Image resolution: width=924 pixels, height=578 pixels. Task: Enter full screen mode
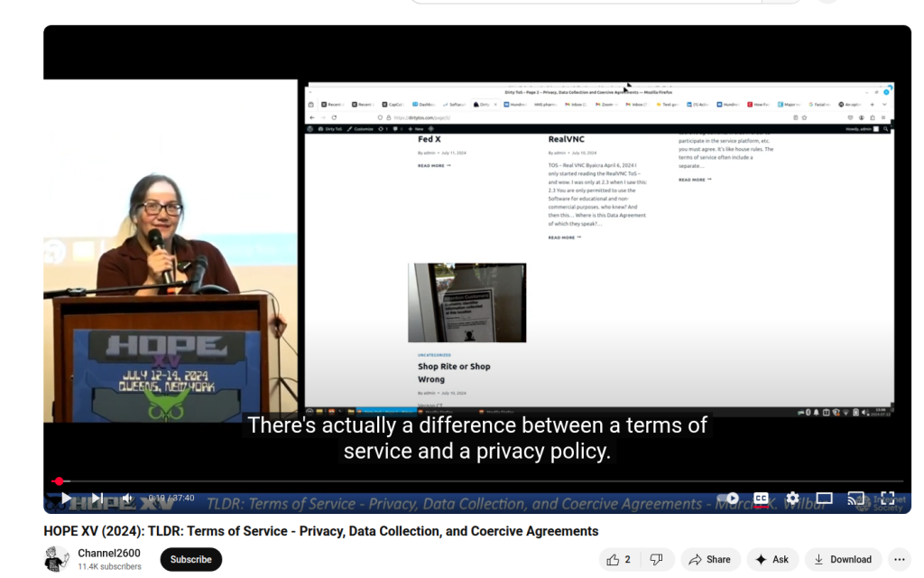point(887,499)
